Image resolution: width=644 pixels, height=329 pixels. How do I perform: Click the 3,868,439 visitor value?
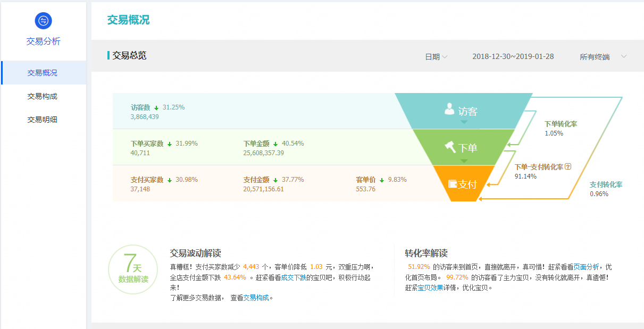click(145, 116)
